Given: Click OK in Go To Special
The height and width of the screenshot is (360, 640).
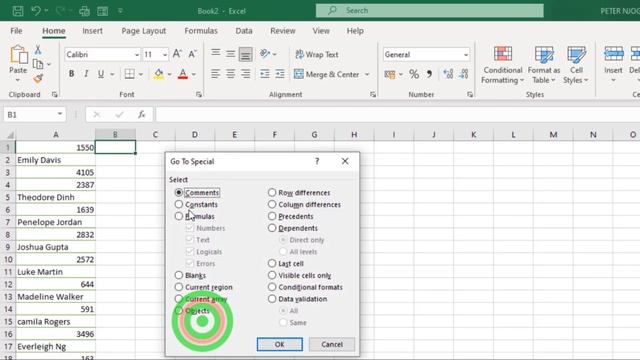Looking at the screenshot, I should coord(280,344).
